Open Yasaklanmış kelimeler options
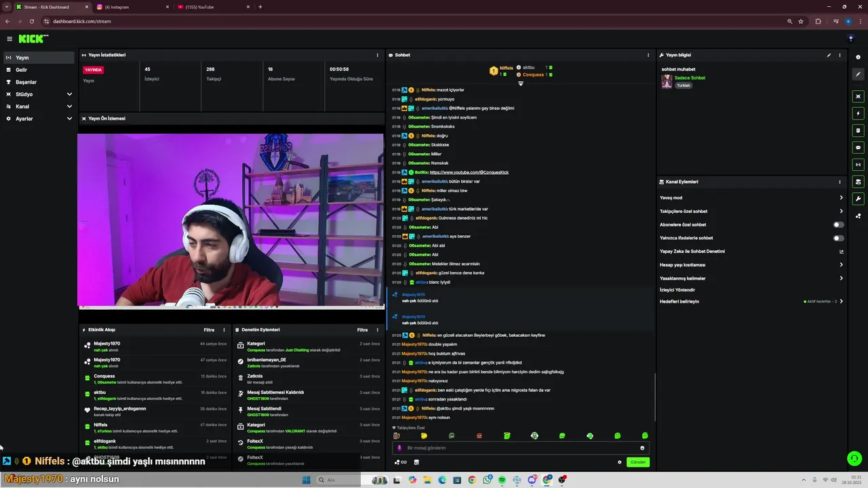 coord(751,279)
